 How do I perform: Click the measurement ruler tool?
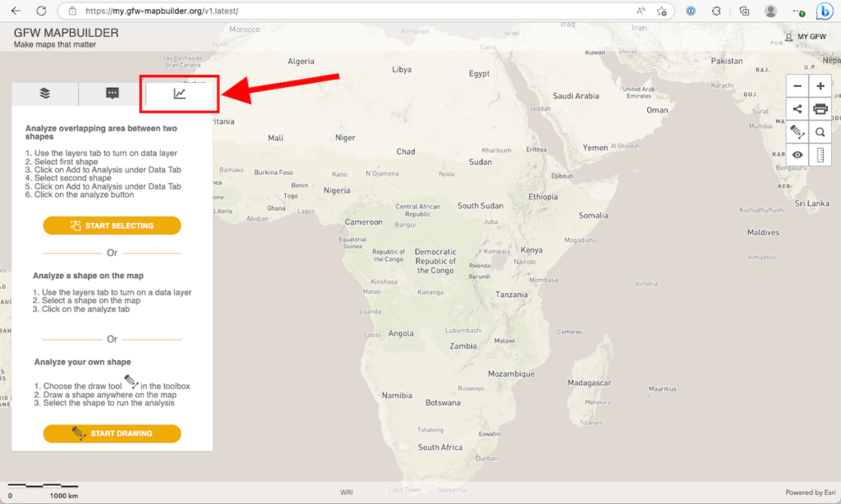click(x=820, y=154)
